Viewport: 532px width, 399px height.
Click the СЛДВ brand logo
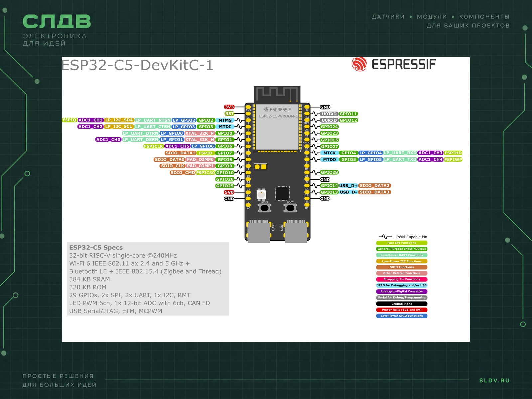57,22
